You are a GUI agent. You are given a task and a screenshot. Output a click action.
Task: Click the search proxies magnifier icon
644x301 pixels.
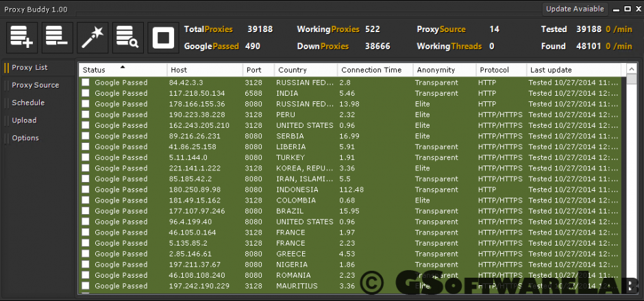click(127, 38)
